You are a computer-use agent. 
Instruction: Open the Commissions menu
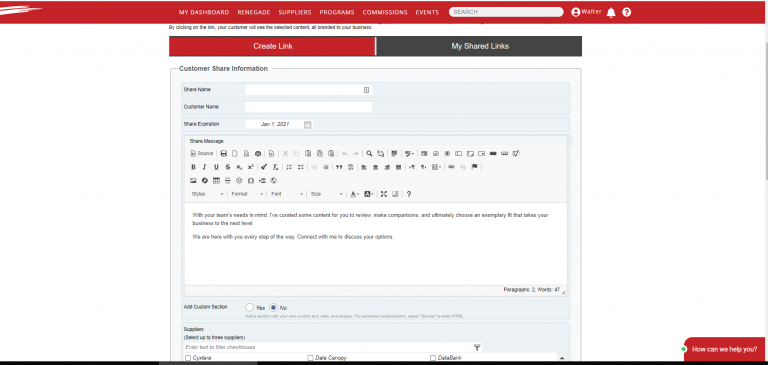[x=385, y=12]
